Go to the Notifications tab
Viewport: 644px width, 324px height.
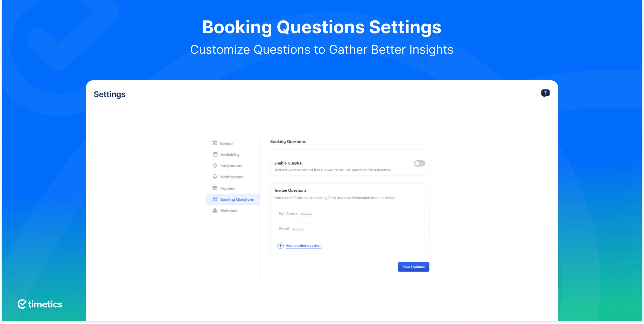(x=233, y=177)
